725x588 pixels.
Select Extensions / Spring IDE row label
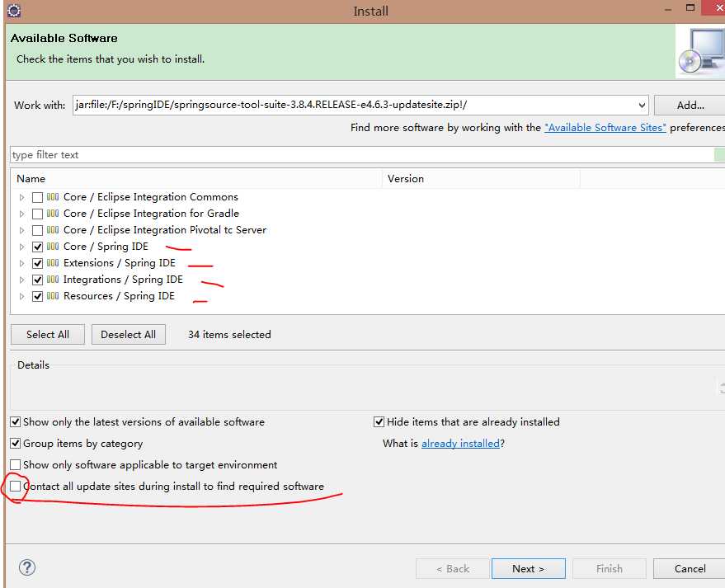point(120,263)
